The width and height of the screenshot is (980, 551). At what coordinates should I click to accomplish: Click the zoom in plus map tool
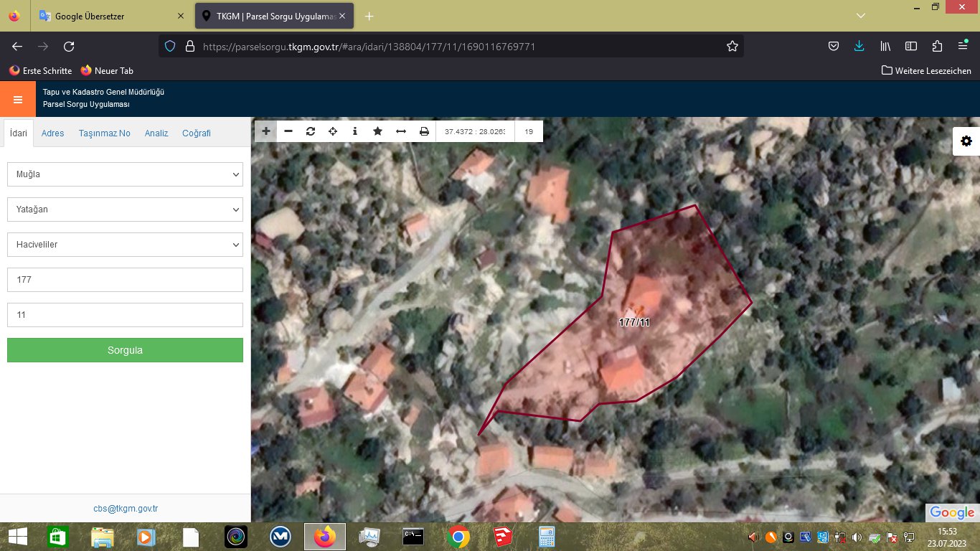click(266, 131)
